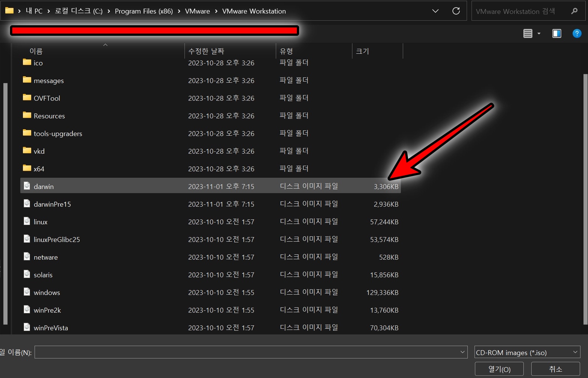Open help with the blue question icon
Viewport: 588px width, 378px height.
pos(577,33)
